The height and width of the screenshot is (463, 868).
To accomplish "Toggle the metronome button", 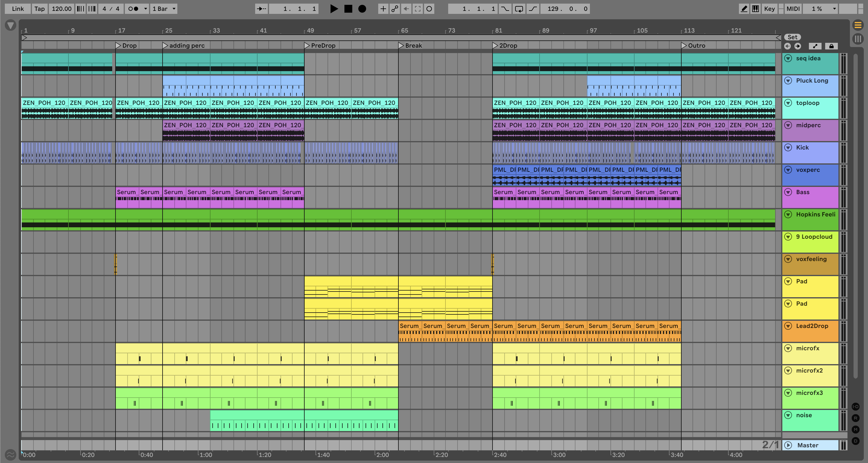I will [x=134, y=9].
